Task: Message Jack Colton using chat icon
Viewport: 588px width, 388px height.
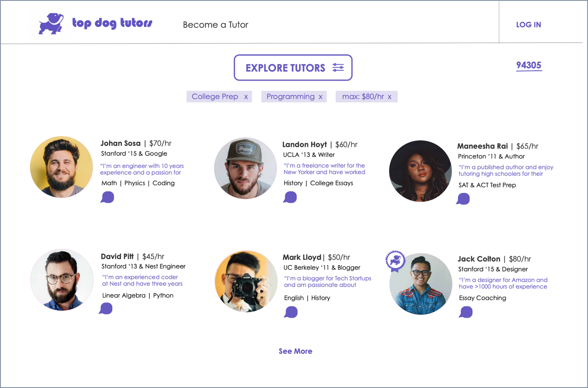Action: click(466, 312)
